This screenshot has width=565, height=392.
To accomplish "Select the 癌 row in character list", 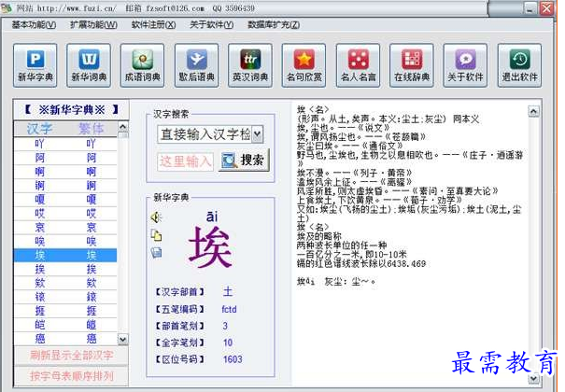I will (65, 339).
